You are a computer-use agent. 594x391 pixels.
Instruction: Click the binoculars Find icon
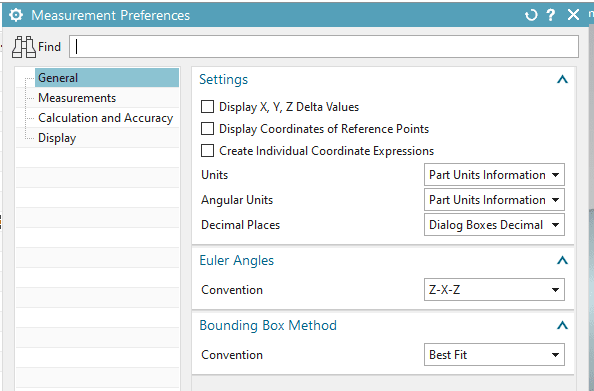click(23, 47)
